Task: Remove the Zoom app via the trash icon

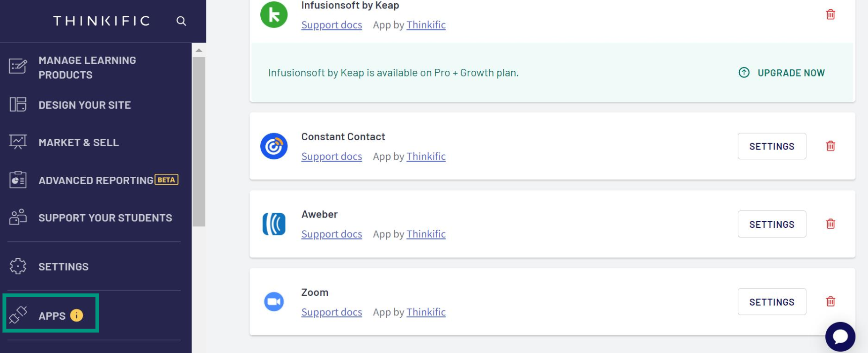Action: pyautogui.click(x=831, y=301)
